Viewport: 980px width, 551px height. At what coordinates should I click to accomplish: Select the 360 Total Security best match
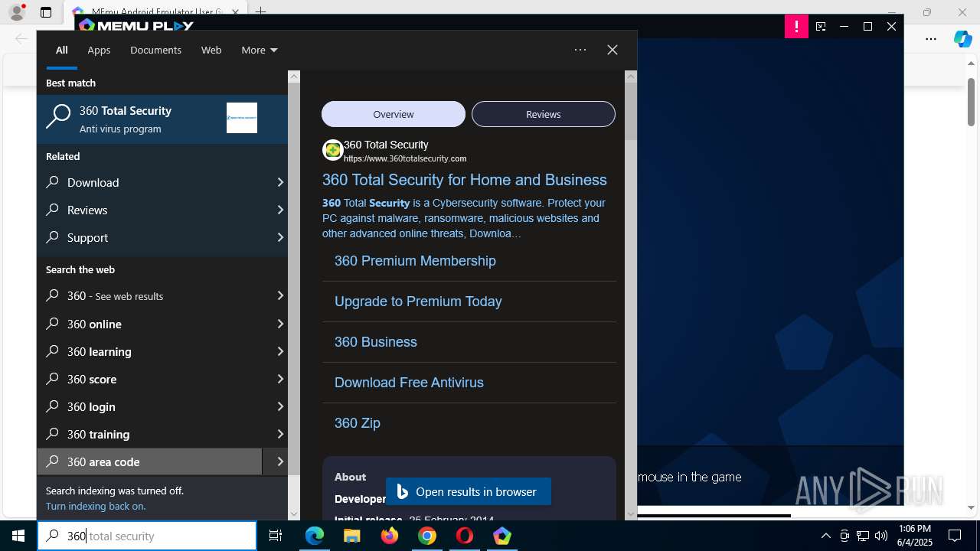[x=162, y=119]
